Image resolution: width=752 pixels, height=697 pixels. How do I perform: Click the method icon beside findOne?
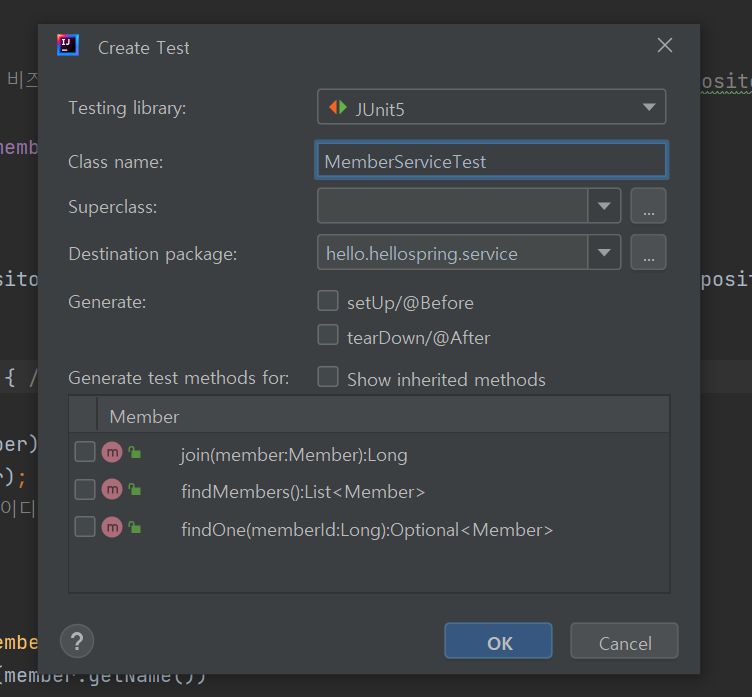tap(112, 528)
